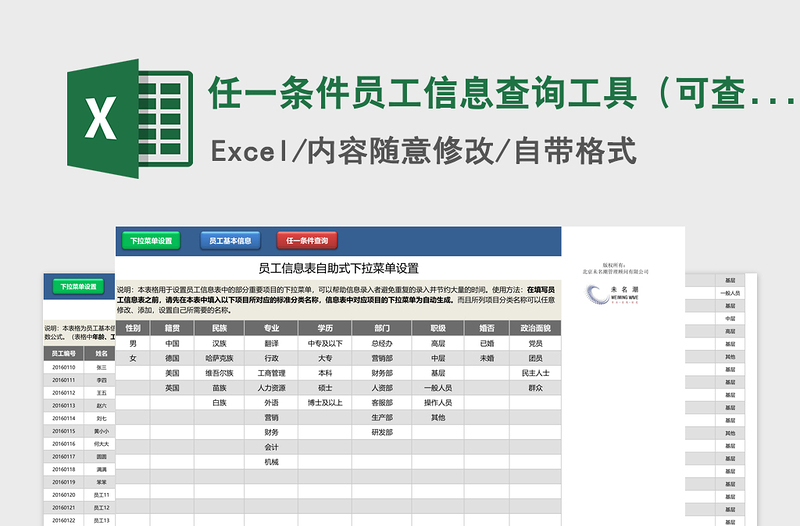Click the 外语 cell under 专业

(x=271, y=403)
